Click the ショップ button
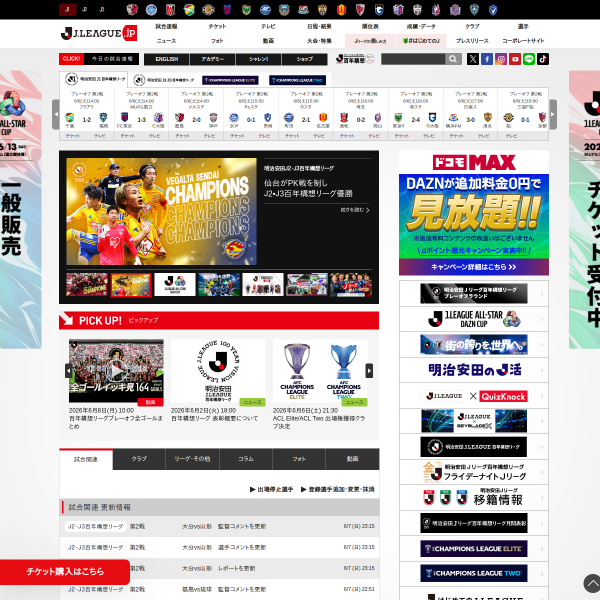The image size is (600, 600). click(x=305, y=59)
